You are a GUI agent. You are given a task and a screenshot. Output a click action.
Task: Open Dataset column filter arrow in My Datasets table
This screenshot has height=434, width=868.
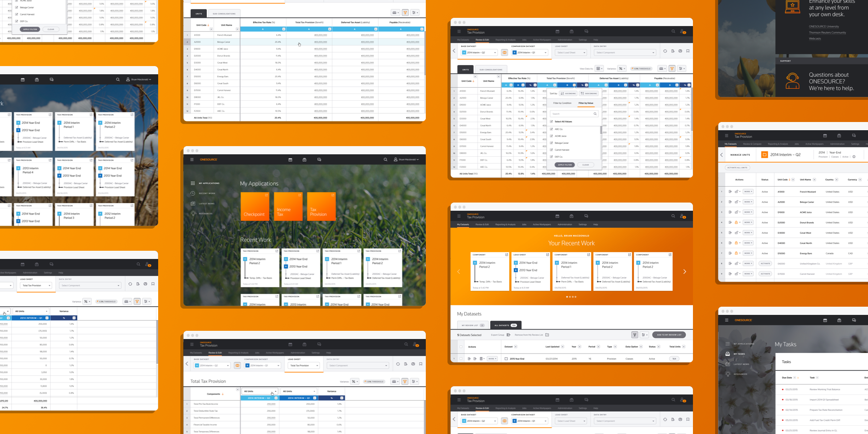(x=515, y=346)
